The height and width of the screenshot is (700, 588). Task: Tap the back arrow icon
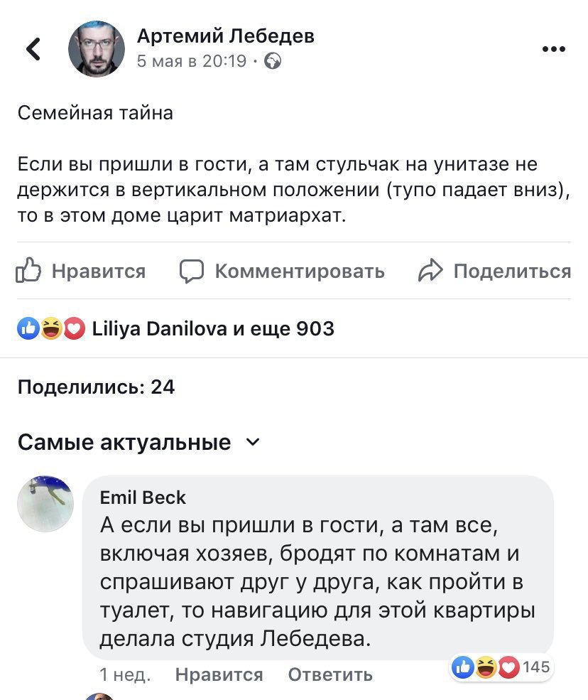(33, 48)
